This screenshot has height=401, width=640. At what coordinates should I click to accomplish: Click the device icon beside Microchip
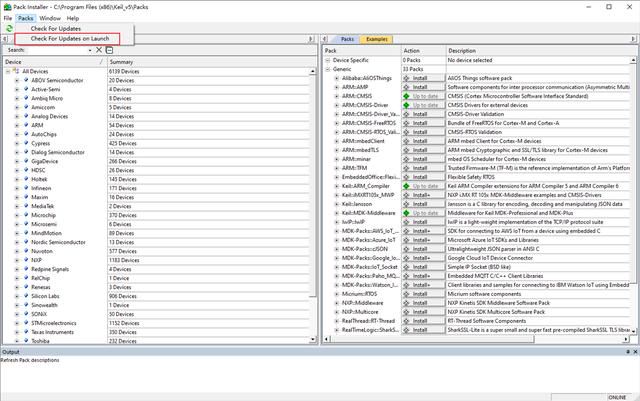(26, 215)
